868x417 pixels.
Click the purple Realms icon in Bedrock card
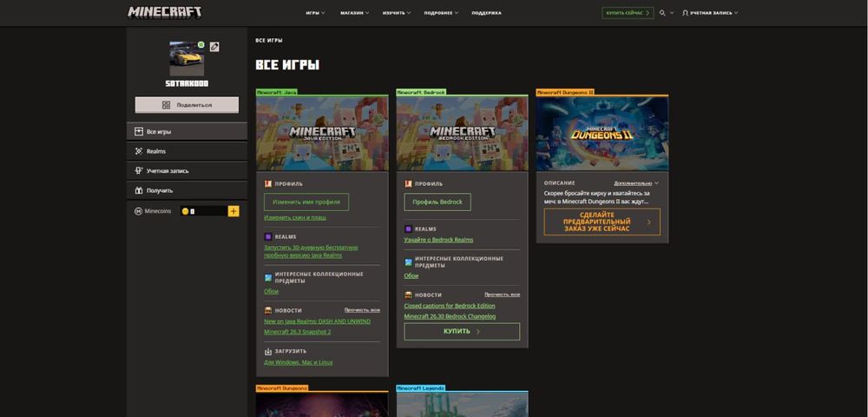pyautogui.click(x=408, y=228)
